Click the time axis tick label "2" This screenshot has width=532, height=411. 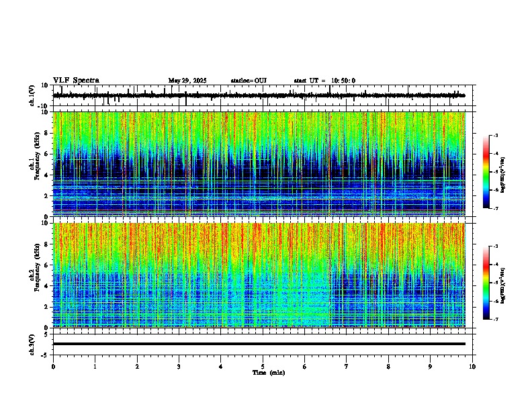click(x=137, y=367)
